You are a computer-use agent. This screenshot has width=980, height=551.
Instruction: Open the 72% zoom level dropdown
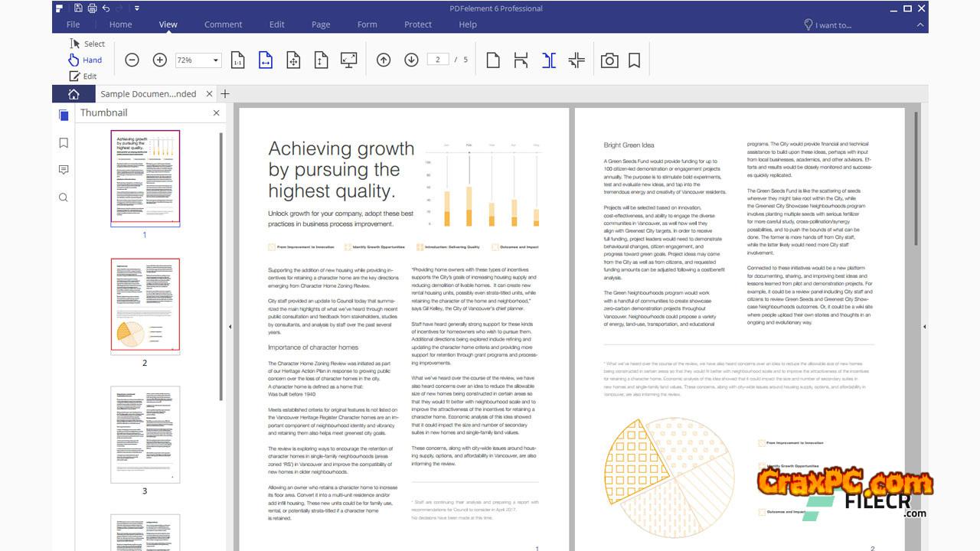pyautogui.click(x=215, y=60)
